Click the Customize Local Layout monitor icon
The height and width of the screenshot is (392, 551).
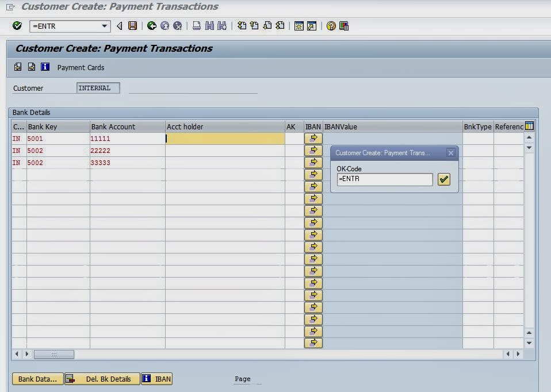pyautogui.click(x=344, y=26)
